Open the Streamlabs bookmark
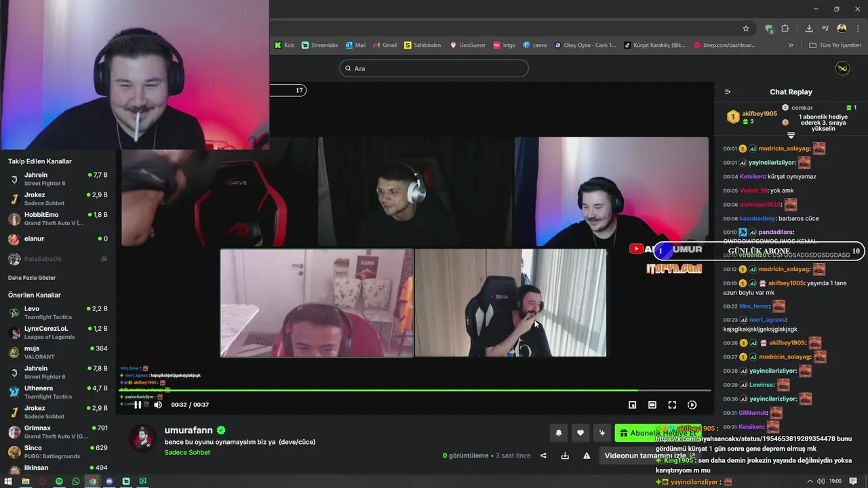Screen dimensions: 868x488 coord(319,45)
